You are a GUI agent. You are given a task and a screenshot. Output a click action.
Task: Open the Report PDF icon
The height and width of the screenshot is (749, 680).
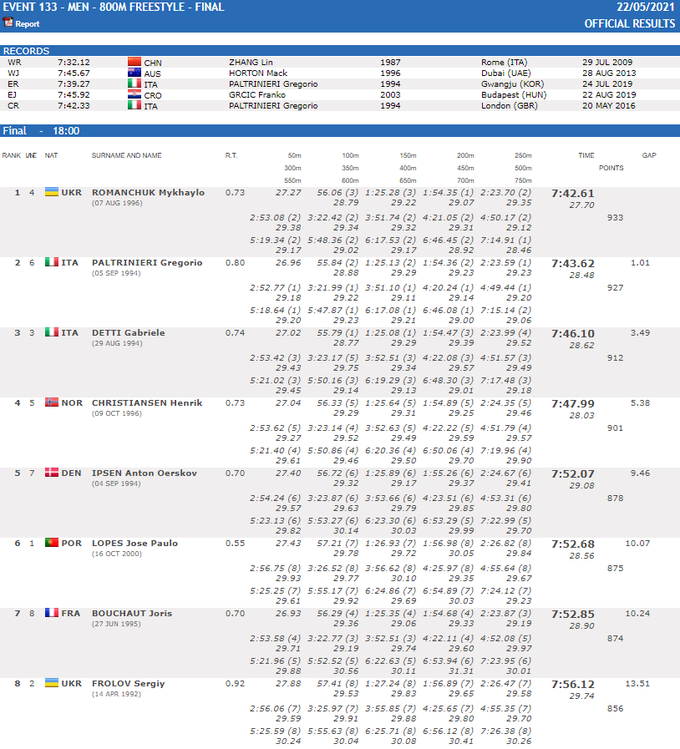tap(8, 22)
